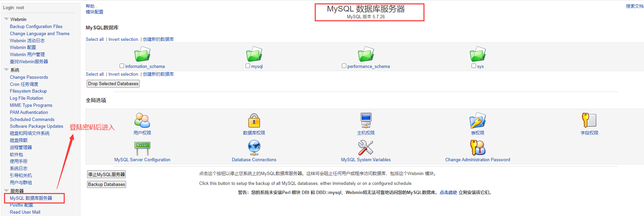Viewport: 644px width, 216px height.
Task: Click the 主机权限 computer icon
Action: coord(366,120)
